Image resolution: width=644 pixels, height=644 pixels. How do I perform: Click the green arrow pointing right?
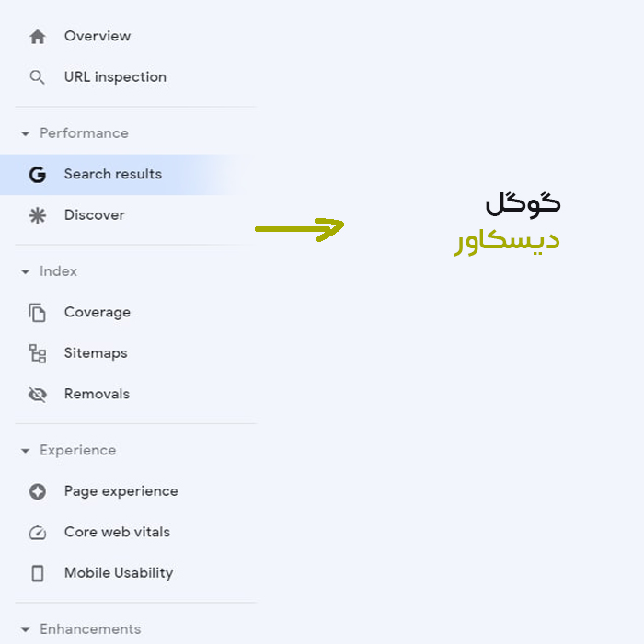tap(299, 229)
